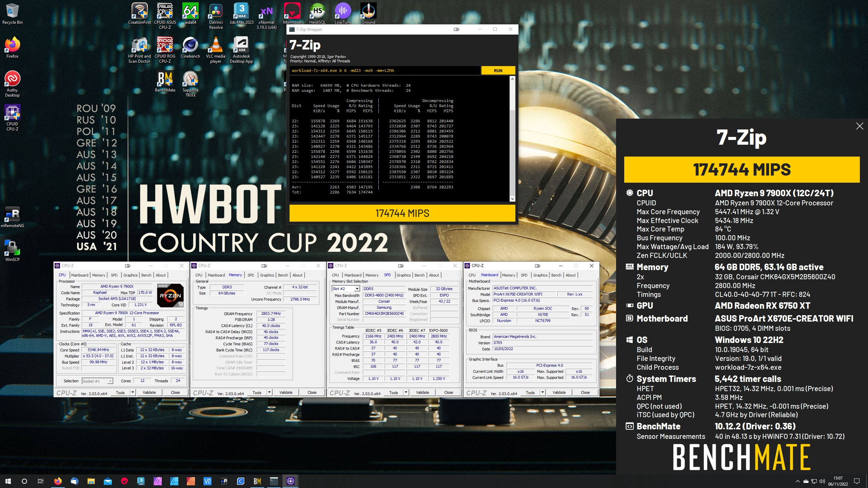This screenshot has height=488, width=868.
Task: Select the CPUID ROG CPU-Z desktop icon
Action: (x=165, y=50)
